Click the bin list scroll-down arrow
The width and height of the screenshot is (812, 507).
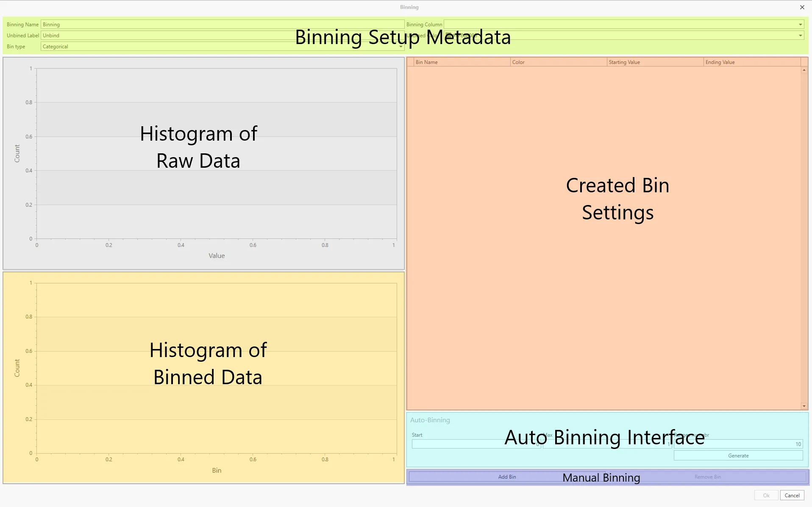click(804, 406)
